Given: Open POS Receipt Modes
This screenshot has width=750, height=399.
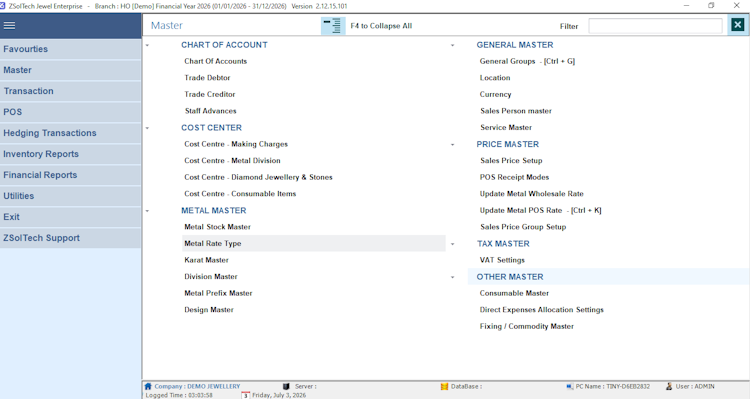Looking at the screenshot, I should [514, 177].
